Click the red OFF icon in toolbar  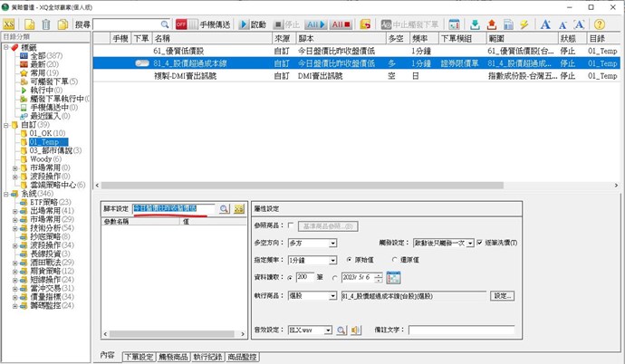(x=181, y=24)
